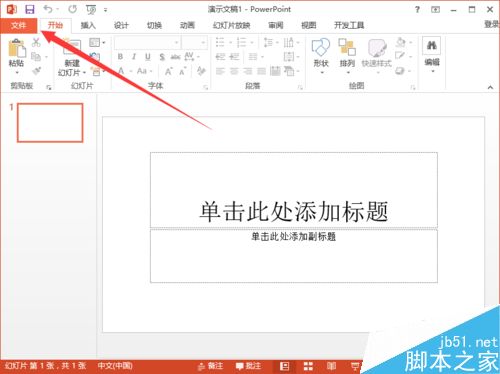
Task: Toggle Center paragraph alignment
Action: (234, 71)
